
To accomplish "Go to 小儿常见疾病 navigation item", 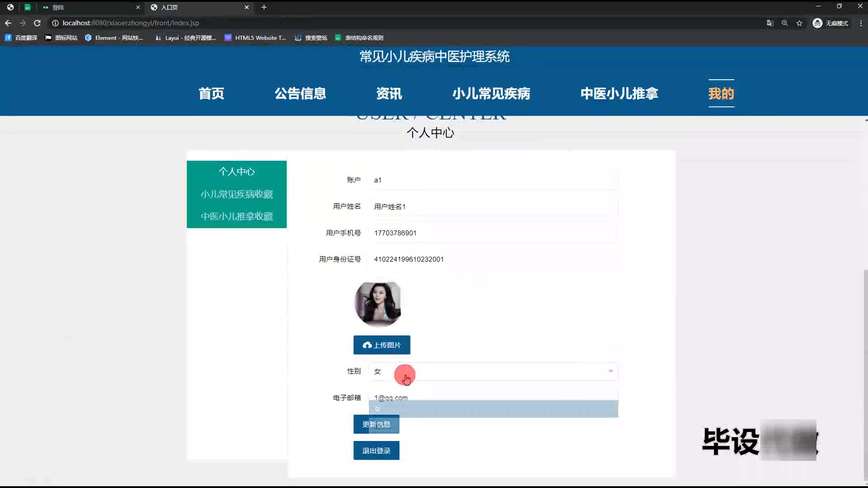I will click(x=491, y=94).
